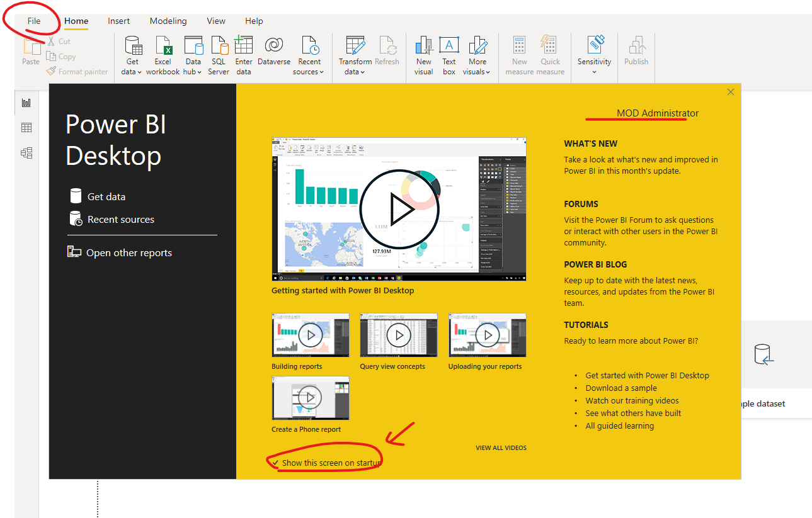812x518 pixels.
Task: Click Get data on splash screen
Action: click(98, 196)
